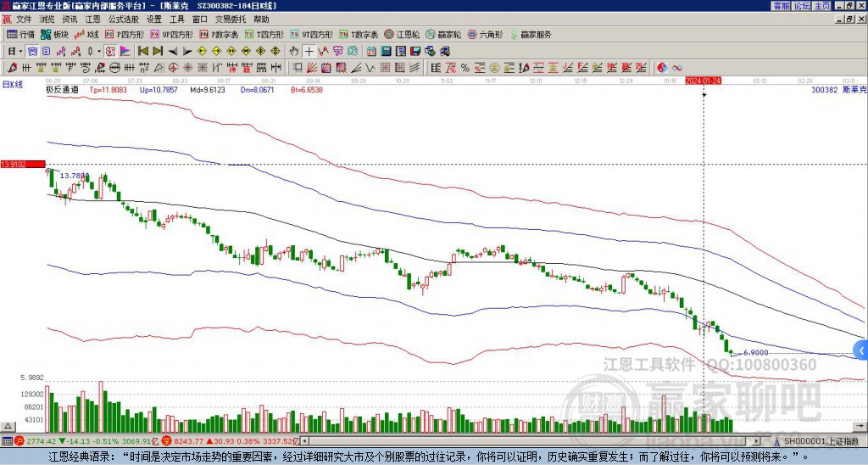This screenshot has width=868, height=465.
Task: Click the circled crosshair target icon
Action: (x=173, y=68)
